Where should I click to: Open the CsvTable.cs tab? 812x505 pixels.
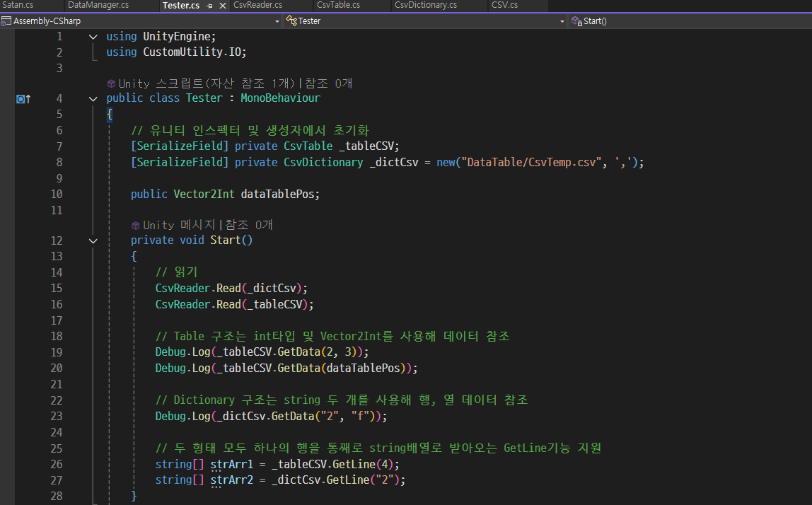click(338, 5)
